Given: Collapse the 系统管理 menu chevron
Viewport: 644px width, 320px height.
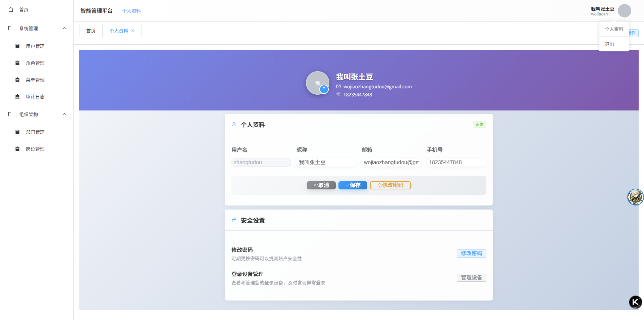Looking at the screenshot, I should (x=64, y=28).
